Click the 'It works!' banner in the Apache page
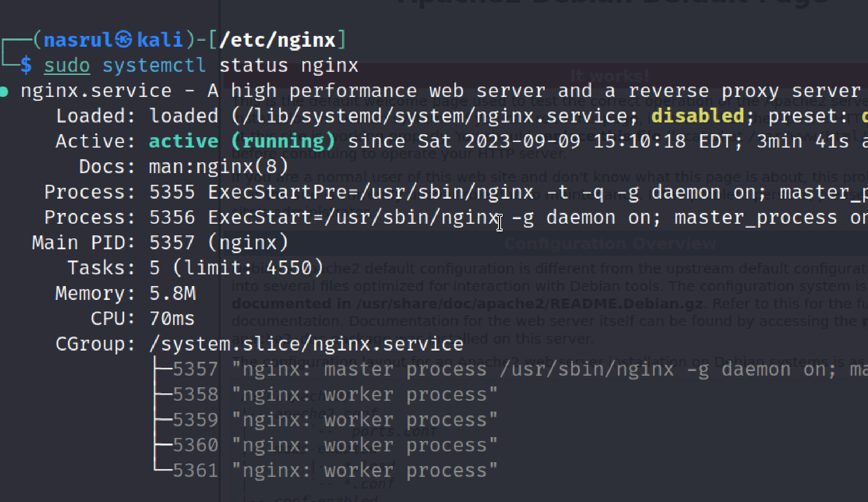 click(610, 76)
